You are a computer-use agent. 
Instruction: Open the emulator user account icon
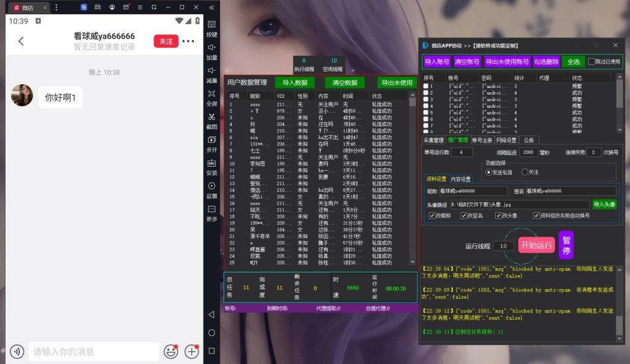coord(112,7)
